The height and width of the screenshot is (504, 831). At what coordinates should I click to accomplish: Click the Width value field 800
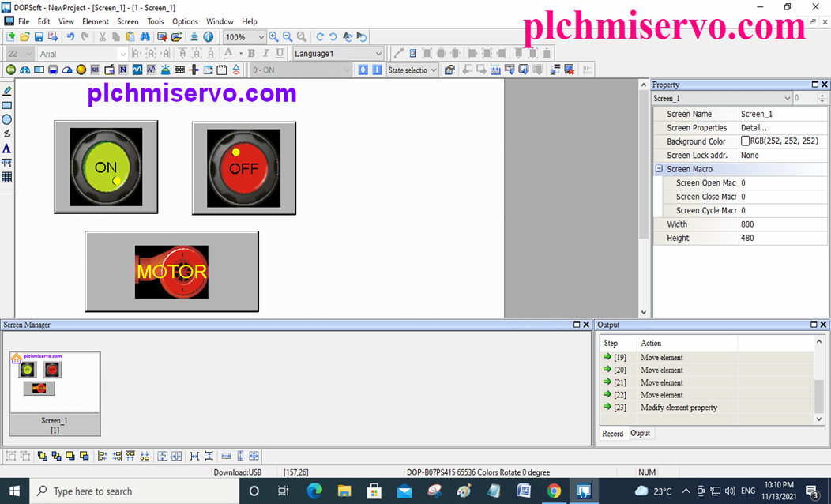(783, 224)
